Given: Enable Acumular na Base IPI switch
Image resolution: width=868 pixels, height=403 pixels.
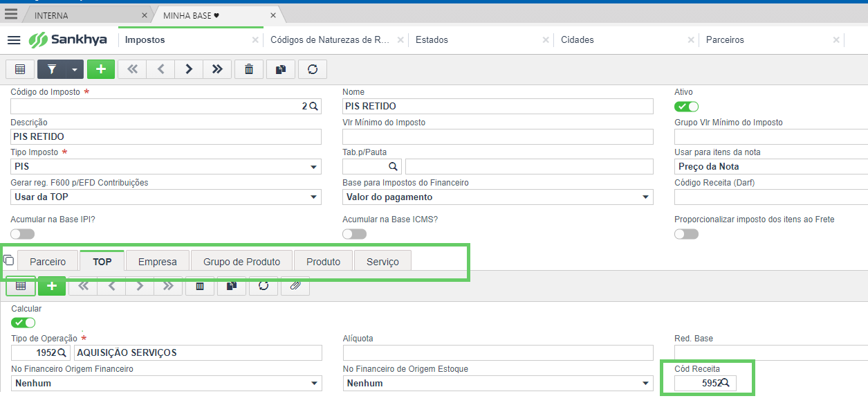Looking at the screenshot, I should pyautogui.click(x=23, y=234).
